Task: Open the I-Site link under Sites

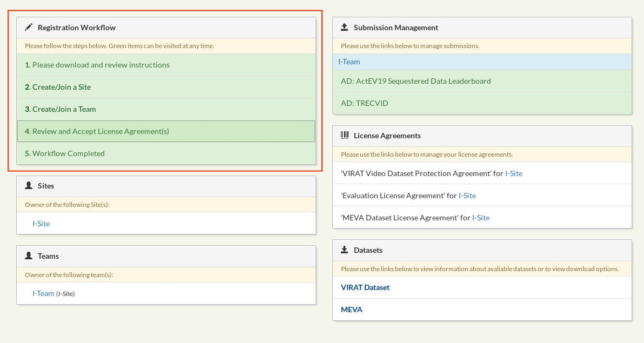Action: 42,223
